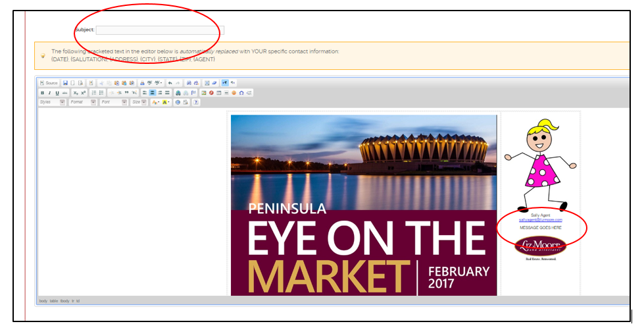Open the Styles dropdown

[x=53, y=102]
